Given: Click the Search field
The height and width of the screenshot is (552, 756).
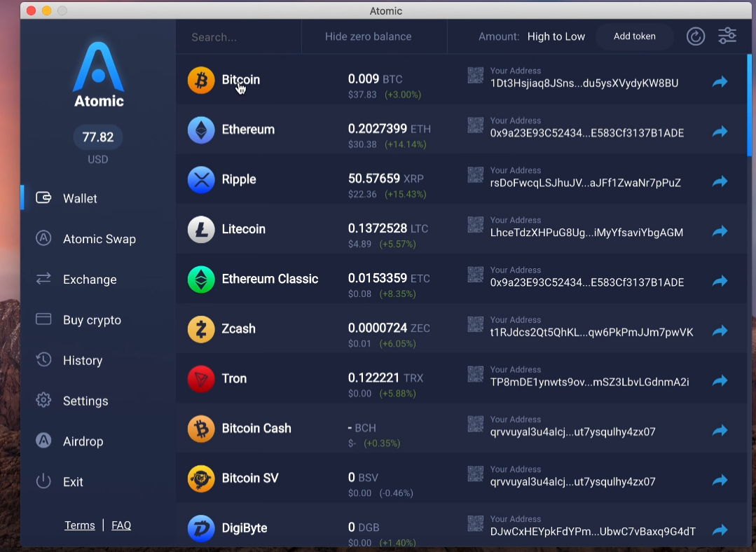Looking at the screenshot, I should tap(239, 37).
